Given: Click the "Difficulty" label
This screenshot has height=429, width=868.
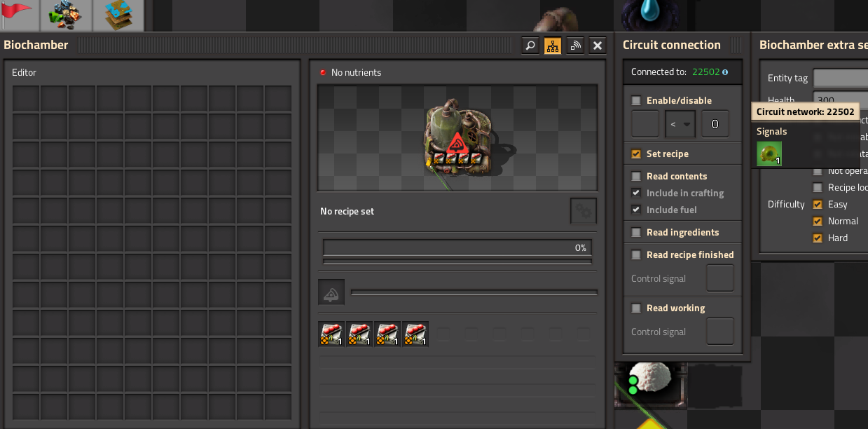Looking at the screenshot, I should [x=786, y=204].
